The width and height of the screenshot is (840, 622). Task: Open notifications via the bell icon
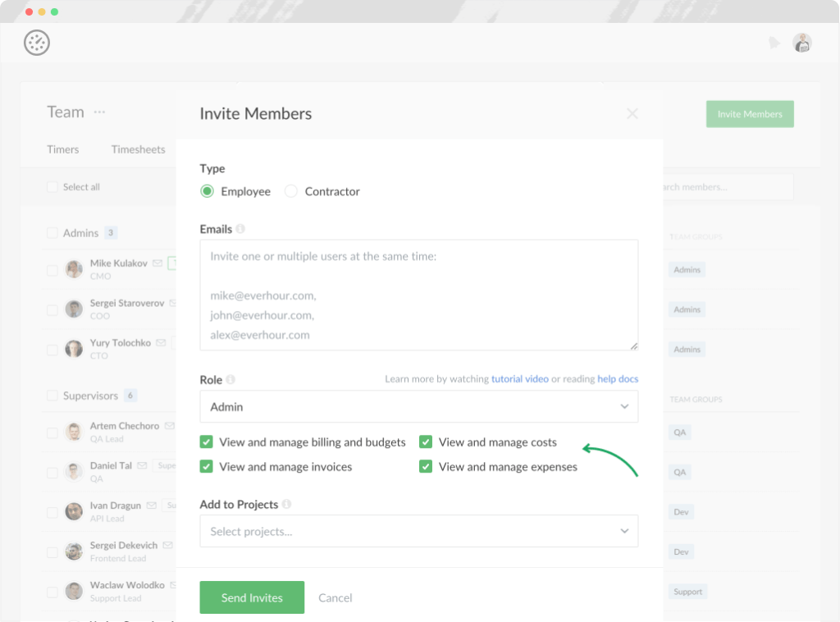tap(774, 42)
